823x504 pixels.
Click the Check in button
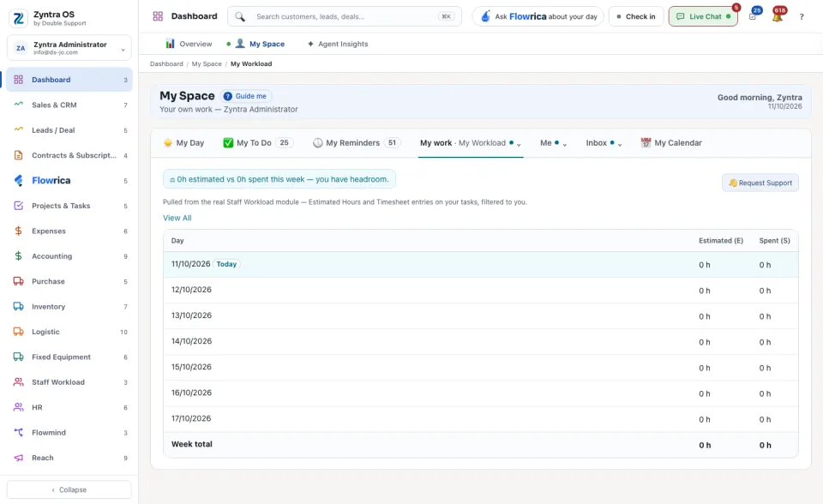click(636, 17)
